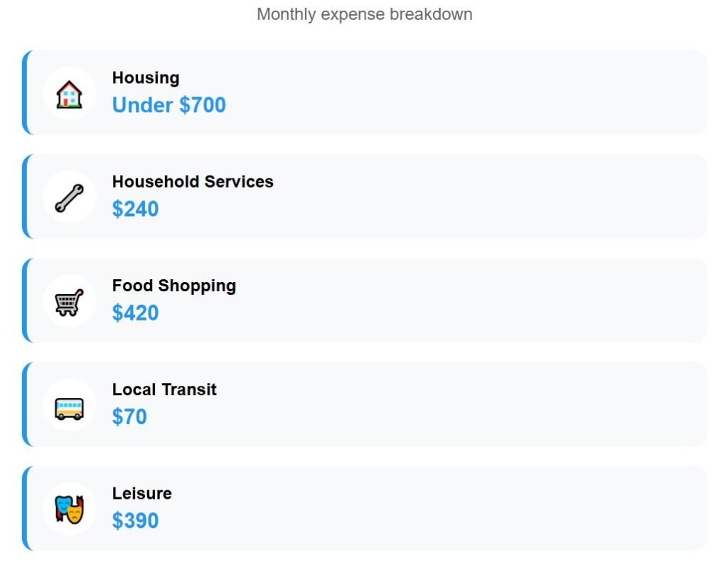
Task: Click the Leisure theater masks icon
Action: pos(69,509)
